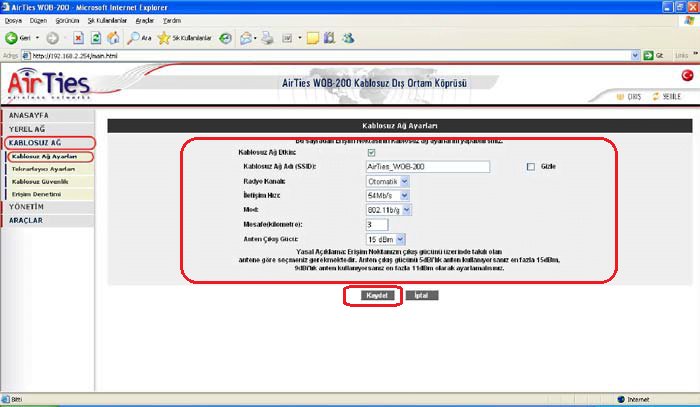Open the Araçlar menu in menu bar
This screenshot has width=700, height=407.
click(145, 21)
